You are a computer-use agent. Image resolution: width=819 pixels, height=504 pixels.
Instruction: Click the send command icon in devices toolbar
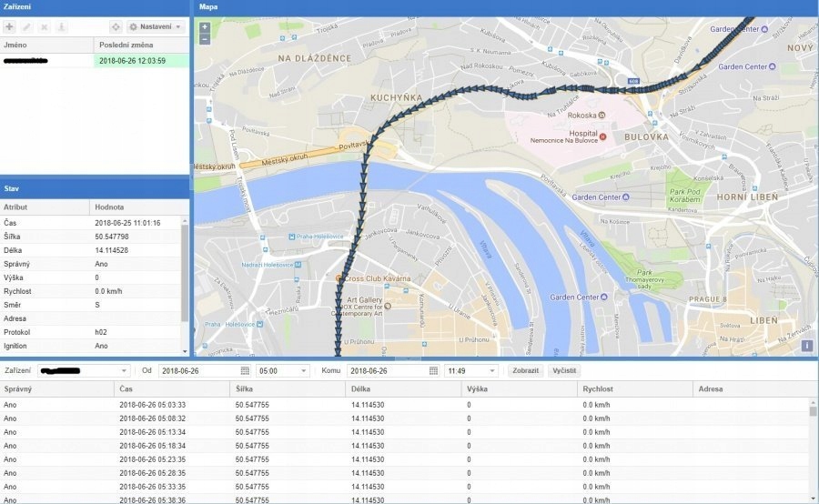click(x=61, y=26)
